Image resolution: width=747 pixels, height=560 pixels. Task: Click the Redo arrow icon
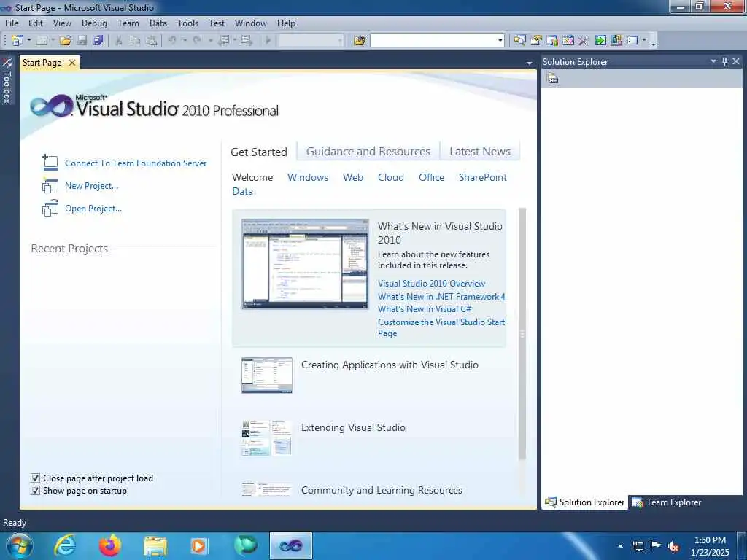click(x=197, y=41)
